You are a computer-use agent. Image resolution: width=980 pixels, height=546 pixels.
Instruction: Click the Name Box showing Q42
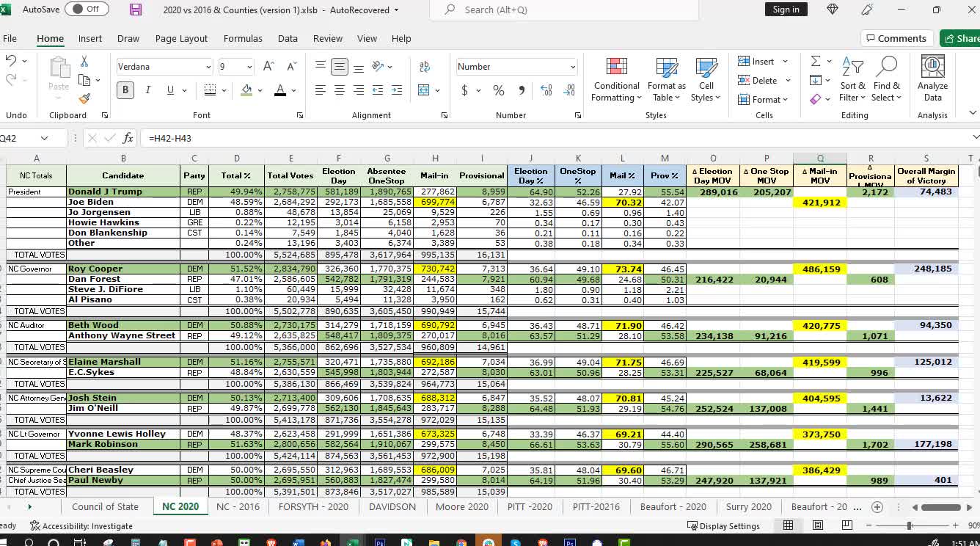pyautogui.click(x=26, y=138)
